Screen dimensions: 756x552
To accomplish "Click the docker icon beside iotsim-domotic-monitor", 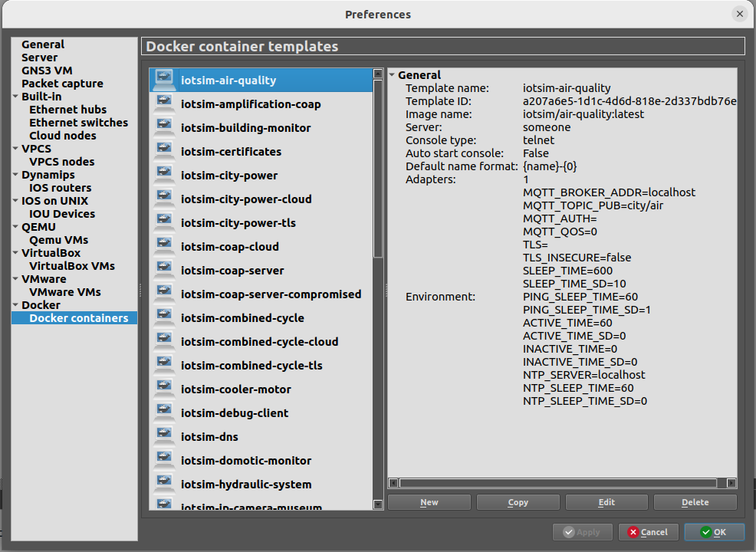I will coord(164,461).
